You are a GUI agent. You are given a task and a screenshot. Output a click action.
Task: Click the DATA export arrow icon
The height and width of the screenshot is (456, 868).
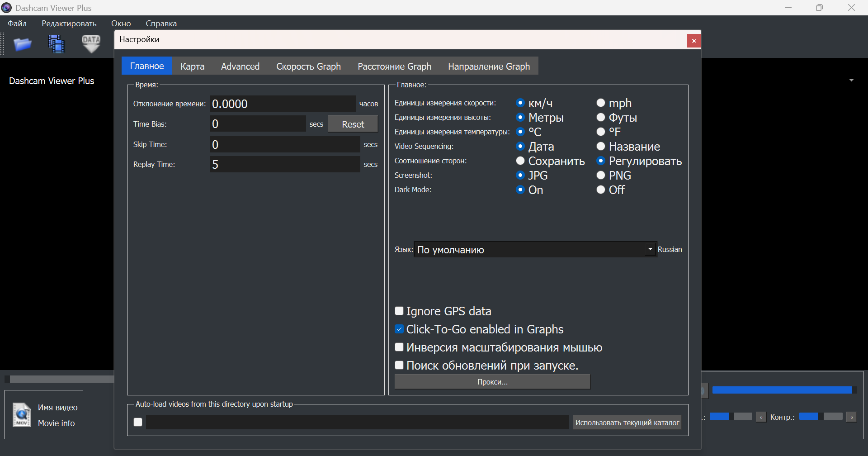tap(91, 44)
